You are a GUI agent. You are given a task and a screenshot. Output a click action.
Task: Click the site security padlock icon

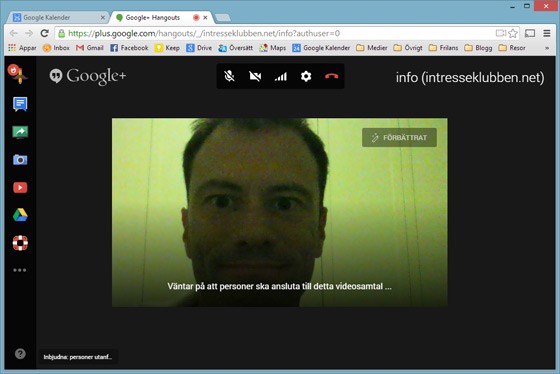[61, 33]
